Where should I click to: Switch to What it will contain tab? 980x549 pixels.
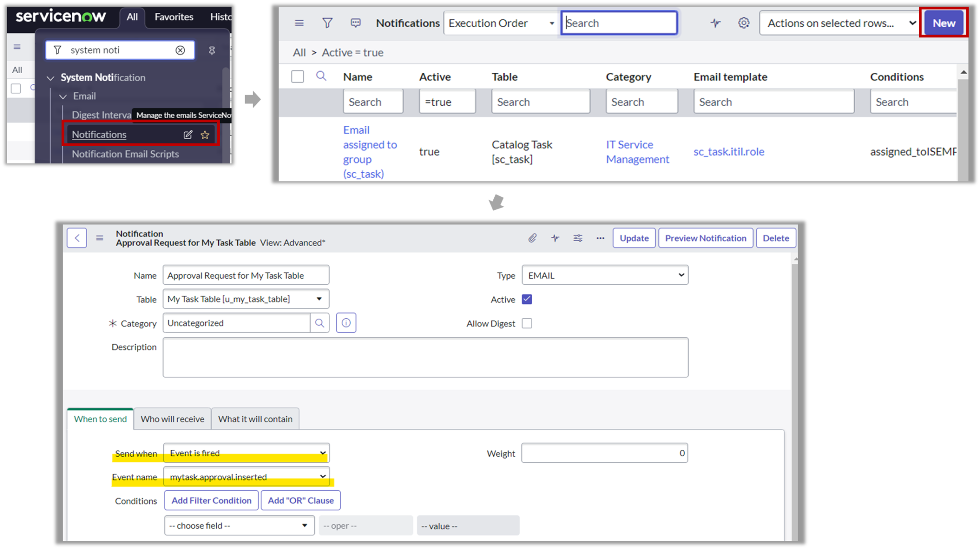click(x=255, y=419)
